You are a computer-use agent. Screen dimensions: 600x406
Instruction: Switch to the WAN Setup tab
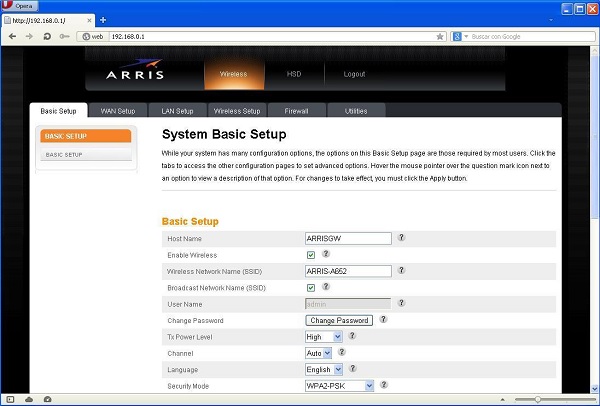click(118, 111)
